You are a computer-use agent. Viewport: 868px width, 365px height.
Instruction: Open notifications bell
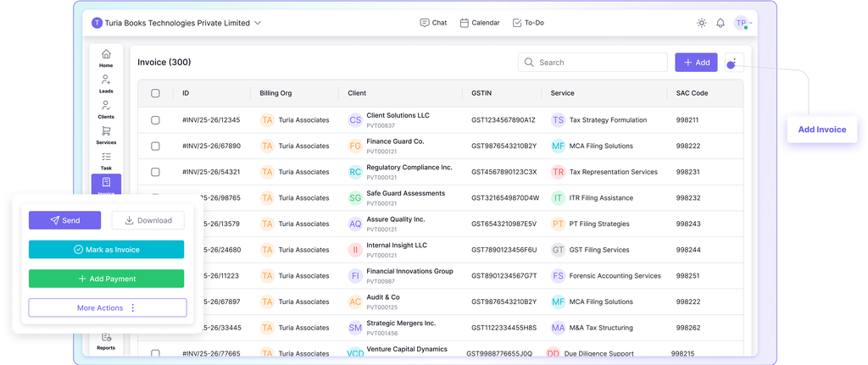[x=721, y=23]
